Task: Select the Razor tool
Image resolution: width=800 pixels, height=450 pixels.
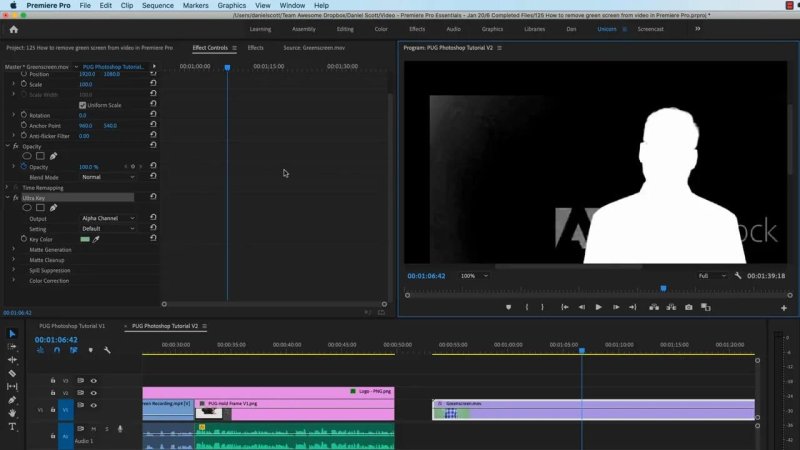Action: click(12, 373)
